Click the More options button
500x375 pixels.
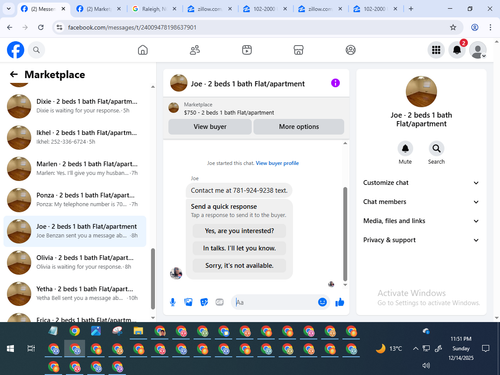(299, 127)
